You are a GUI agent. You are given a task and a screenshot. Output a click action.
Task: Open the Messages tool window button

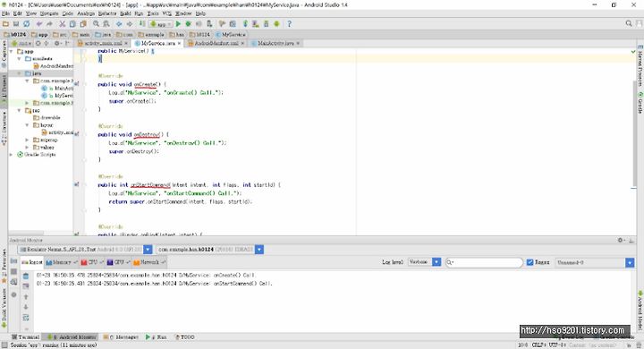[121, 337]
